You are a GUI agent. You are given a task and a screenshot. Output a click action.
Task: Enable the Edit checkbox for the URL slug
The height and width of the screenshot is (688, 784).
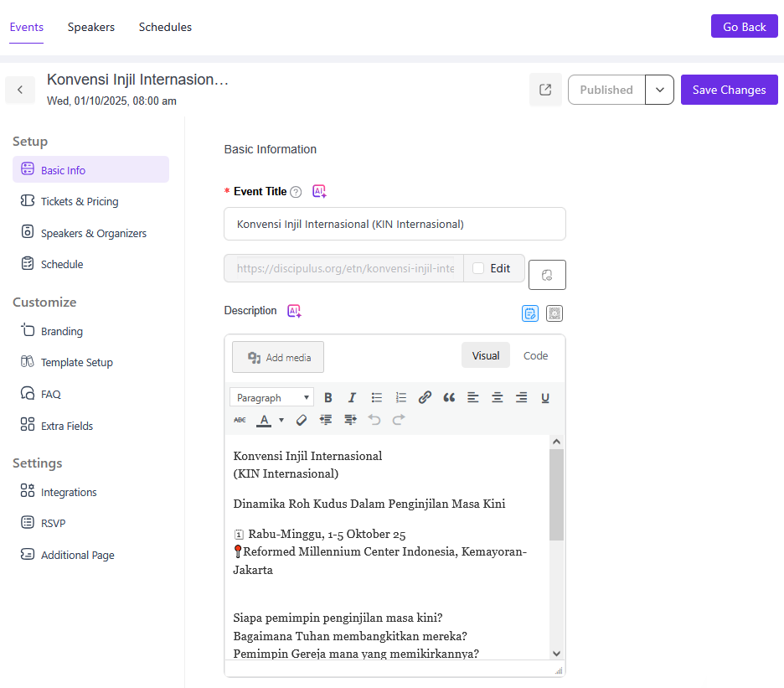pyautogui.click(x=478, y=268)
